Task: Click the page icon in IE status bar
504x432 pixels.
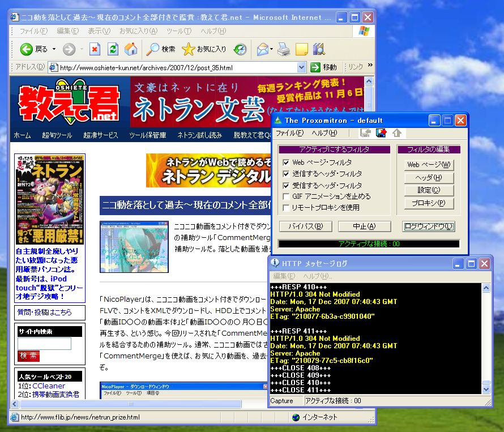Action: pos(15,417)
